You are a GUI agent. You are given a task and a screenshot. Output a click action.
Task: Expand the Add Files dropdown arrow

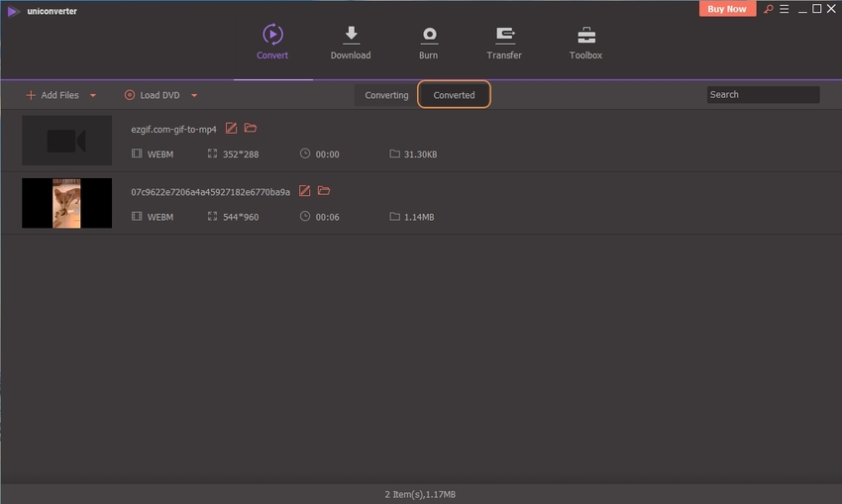pos(93,96)
